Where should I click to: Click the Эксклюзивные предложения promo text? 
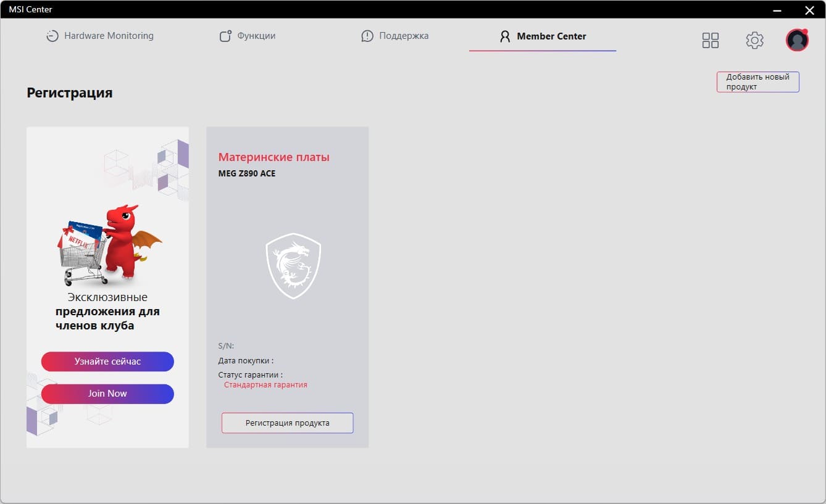click(107, 312)
